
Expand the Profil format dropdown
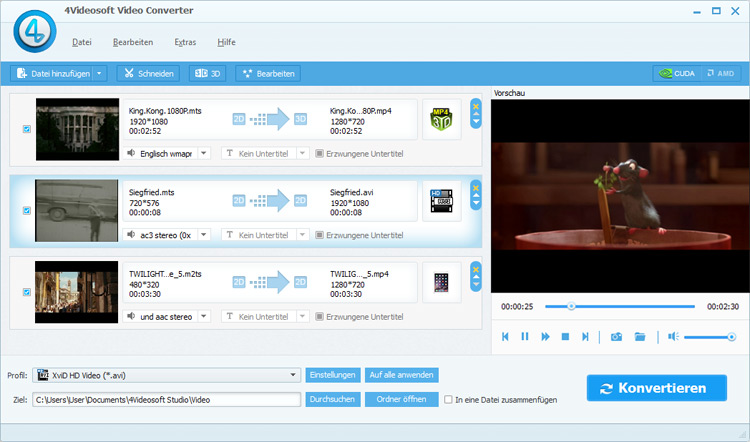pos(294,375)
